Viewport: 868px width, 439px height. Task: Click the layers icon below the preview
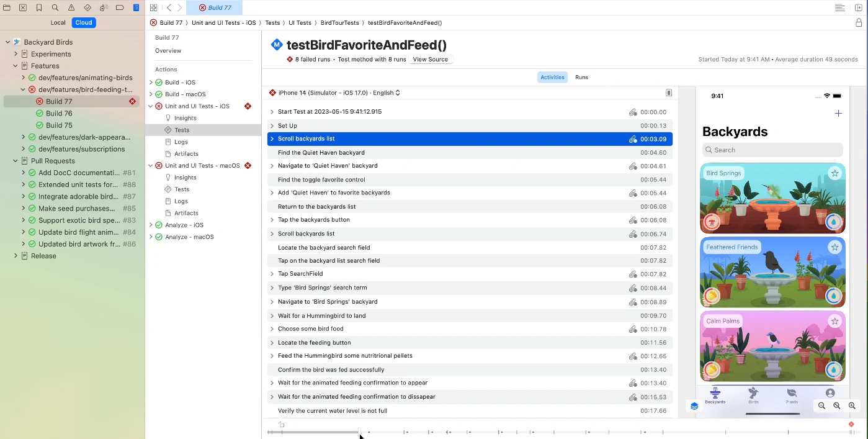click(x=694, y=406)
